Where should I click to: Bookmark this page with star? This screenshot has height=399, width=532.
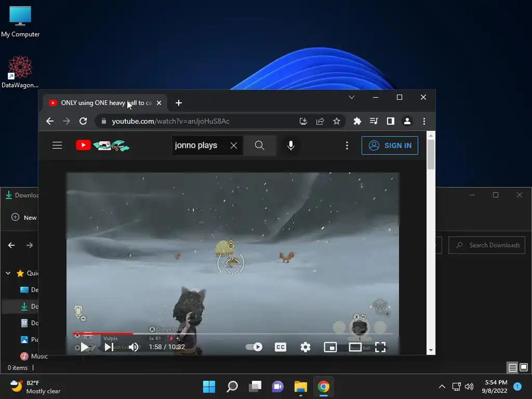point(337,121)
